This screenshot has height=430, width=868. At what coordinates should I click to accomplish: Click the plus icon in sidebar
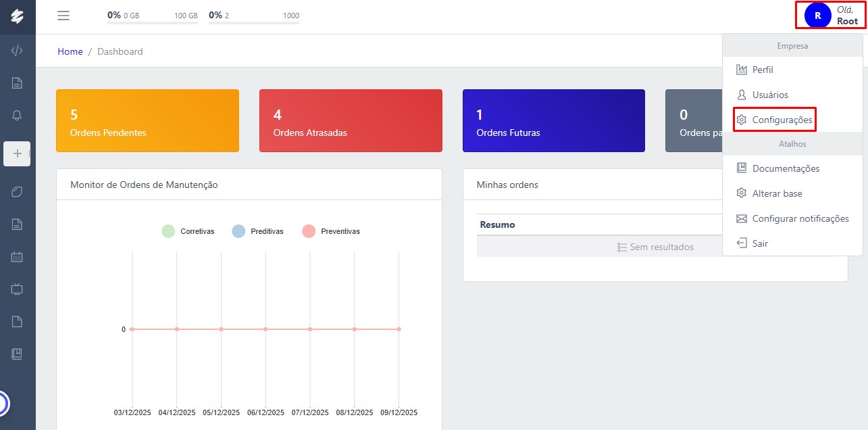pos(17,153)
